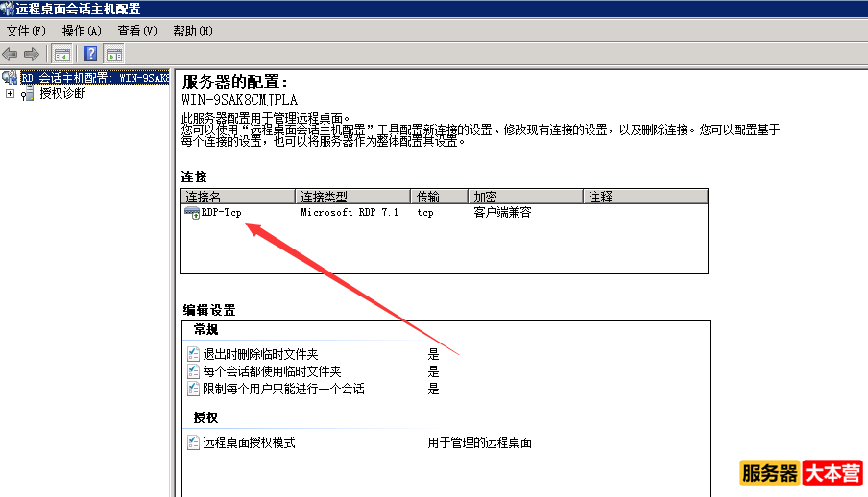Open the Help toolbar icon

pyautogui.click(x=91, y=55)
